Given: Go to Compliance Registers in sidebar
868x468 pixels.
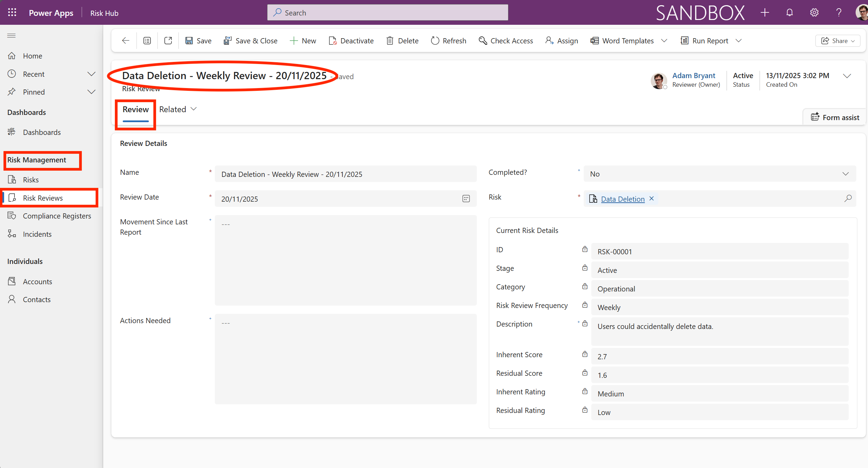Looking at the screenshot, I should pyautogui.click(x=57, y=216).
